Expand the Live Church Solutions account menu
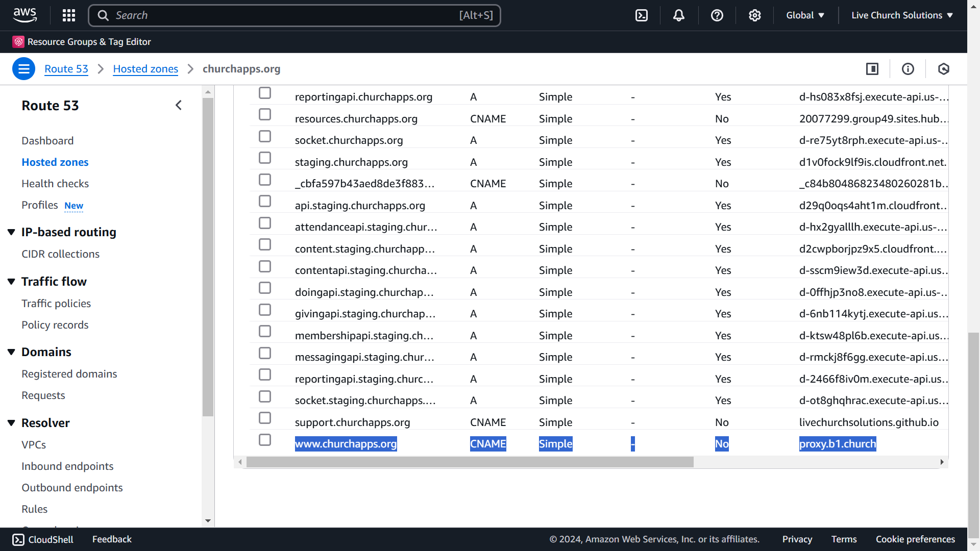The height and width of the screenshot is (551, 980). click(x=902, y=15)
